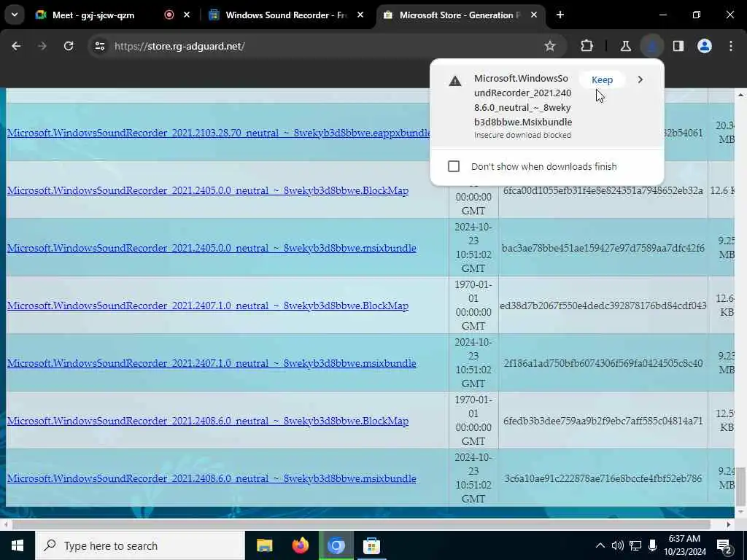This screenshot has height=560, width=747.
Task: Check Don't show when downloads finish
Action: click(x=454, y=166)
